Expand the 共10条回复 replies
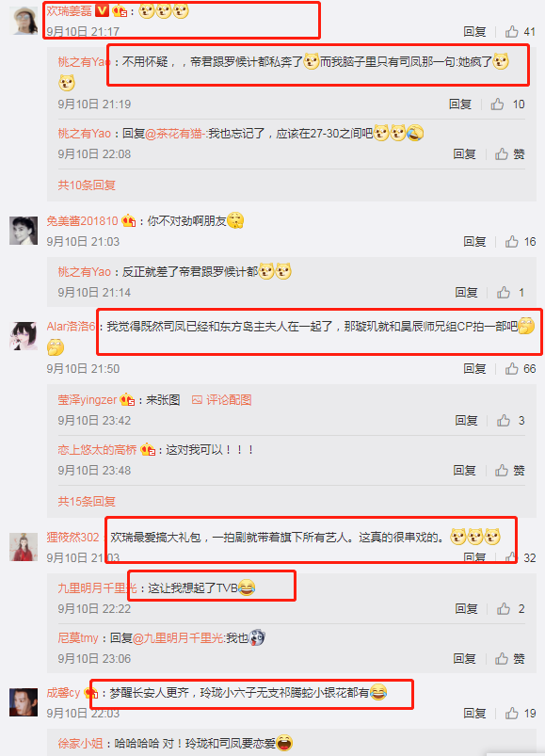The height and width of the screenshot is (756, 545). coord(87,185)
